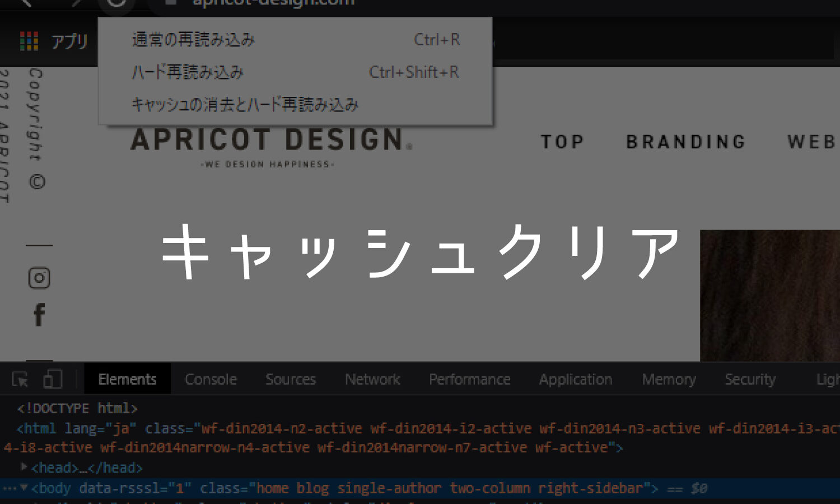This screenshot has height=504, width=840.
Task: Switch to the Network tab
Action: tap(372, 379)
